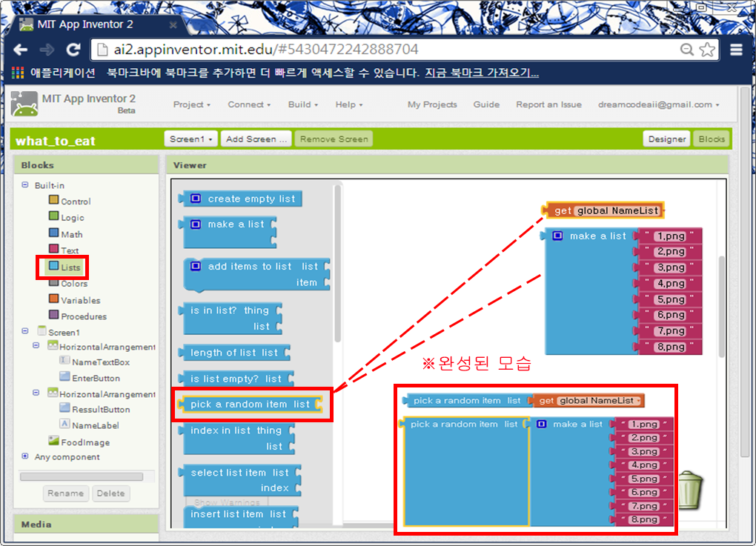Open the Guide link
Viewport: 756px width, 546px height.
[x=486, y=104]
